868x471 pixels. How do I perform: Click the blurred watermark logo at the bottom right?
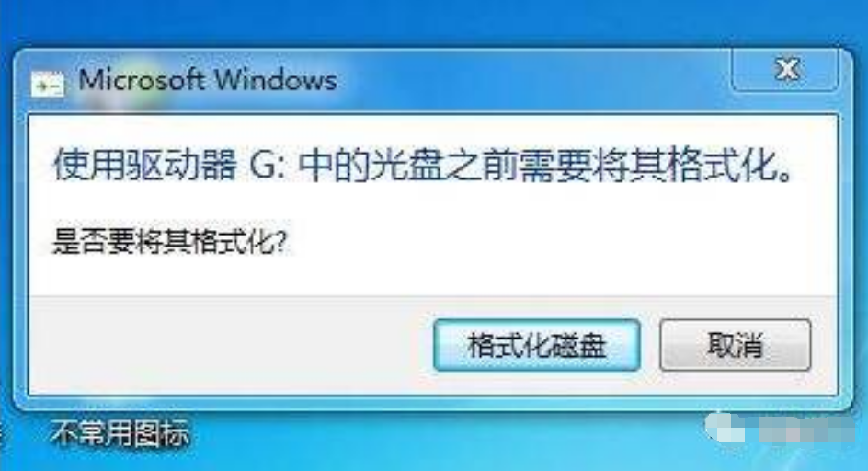pos(724,428)
